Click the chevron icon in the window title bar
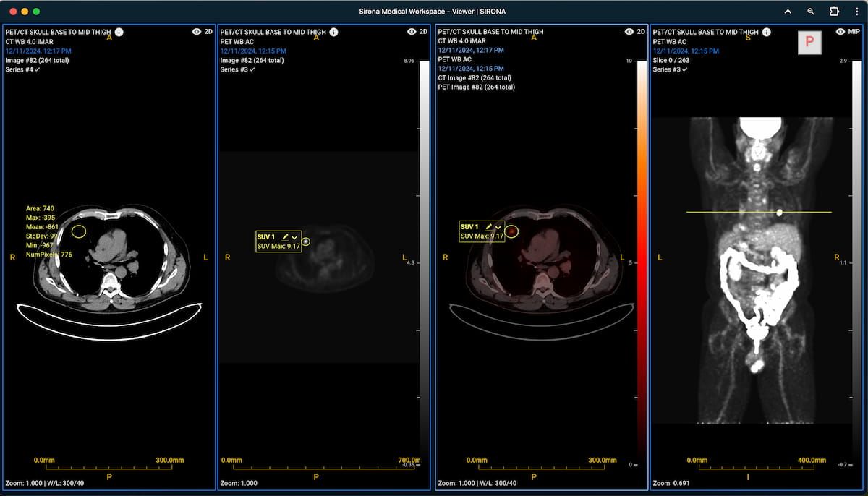The width and height of the screenshot is (868, 496). 788,12
